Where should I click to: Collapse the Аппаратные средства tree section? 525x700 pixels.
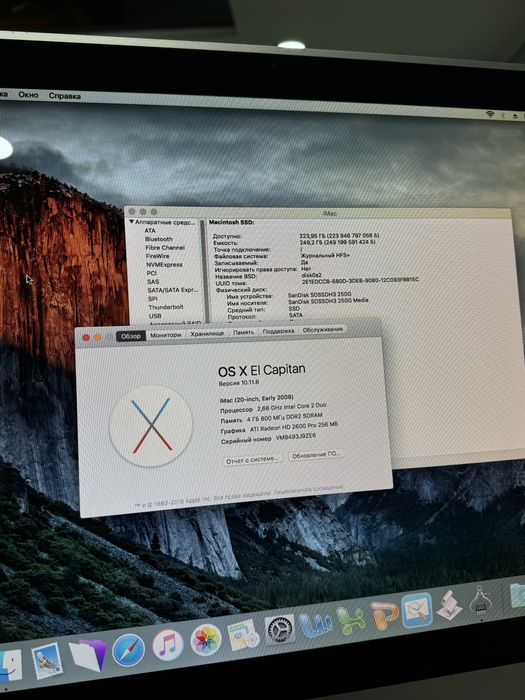pos(132,221)
